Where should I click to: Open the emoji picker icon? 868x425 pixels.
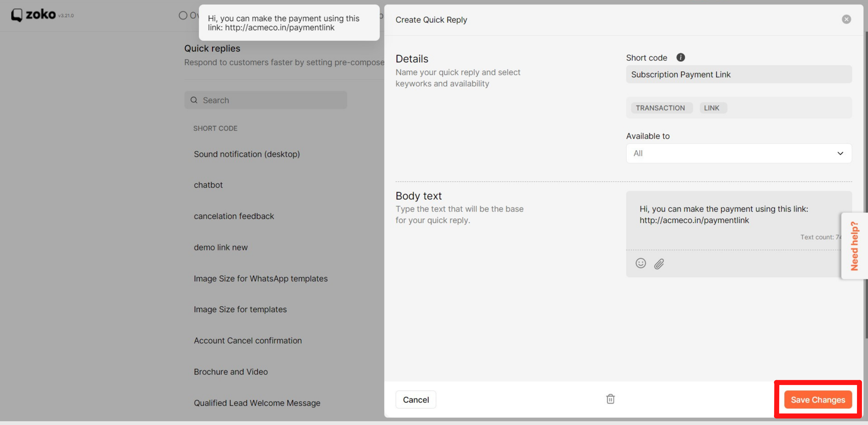[x=640, y=263]
